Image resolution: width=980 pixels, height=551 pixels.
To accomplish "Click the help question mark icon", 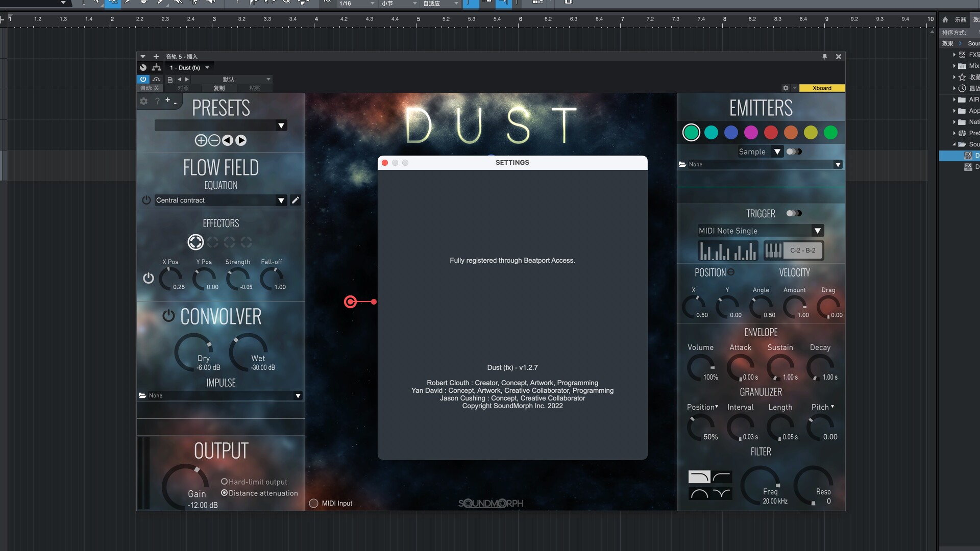I will 157,102.
